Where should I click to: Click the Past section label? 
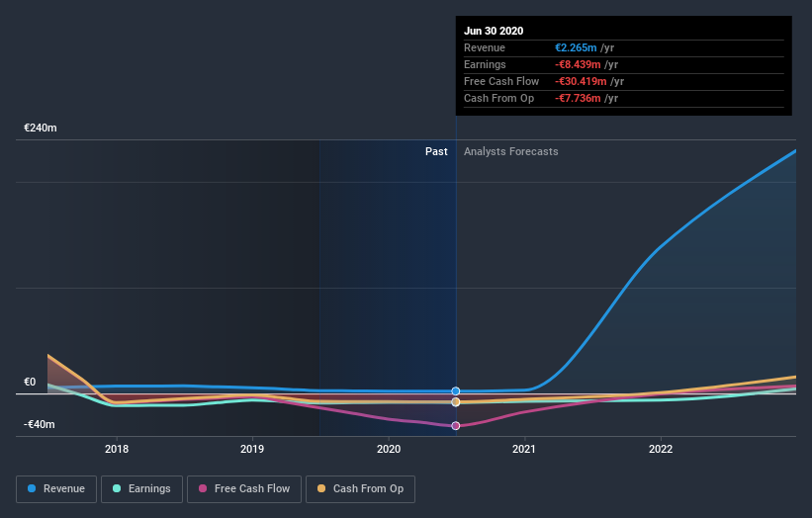pos(436,151)
